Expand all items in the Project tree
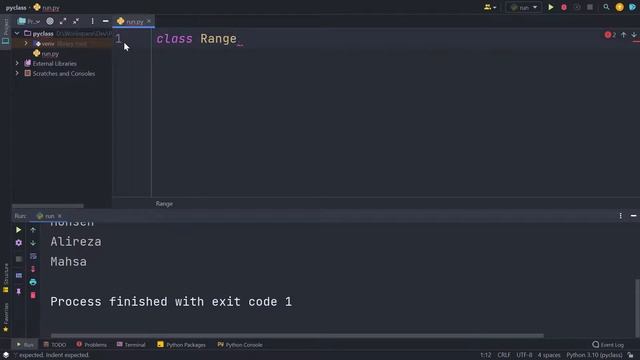 [x=63, y=21]
